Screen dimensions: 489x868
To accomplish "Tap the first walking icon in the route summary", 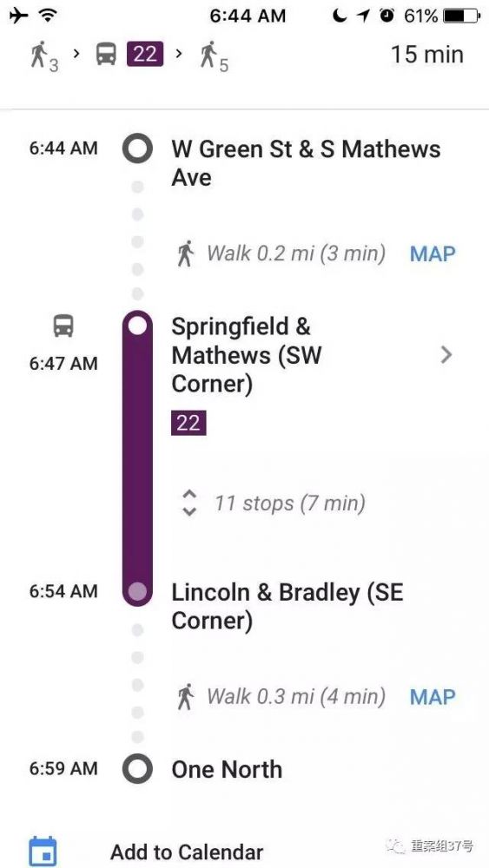I will click(39, 54).
